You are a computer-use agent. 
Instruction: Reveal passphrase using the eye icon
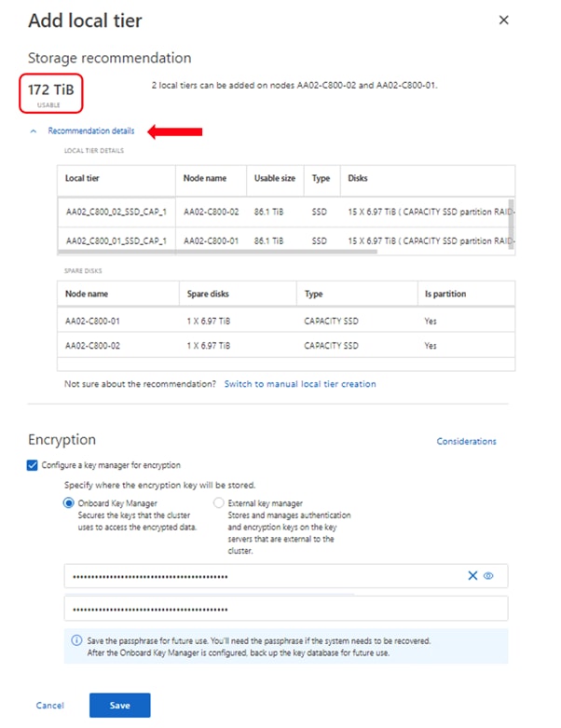488,576
